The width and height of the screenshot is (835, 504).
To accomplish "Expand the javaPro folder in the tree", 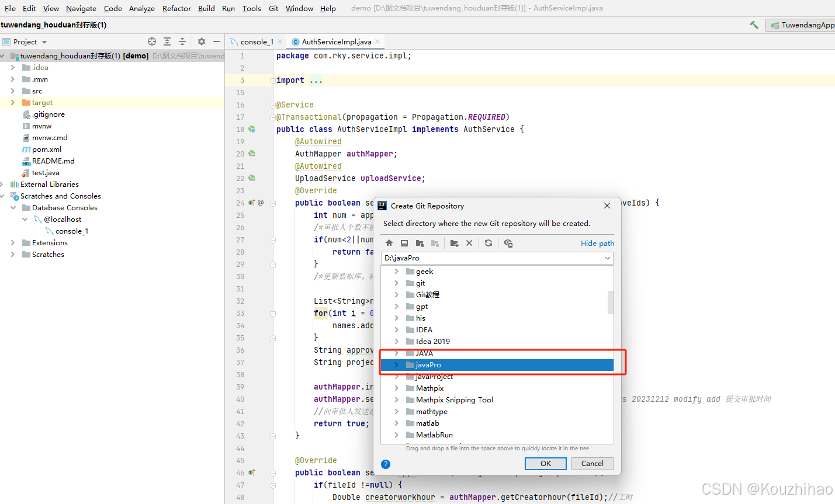I will click(397, 364).
